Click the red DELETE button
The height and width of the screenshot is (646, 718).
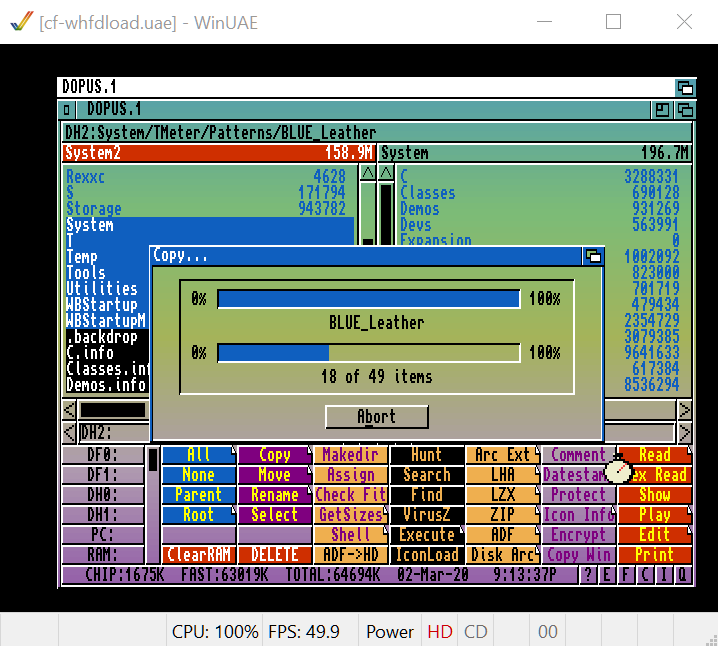point(275,555)
